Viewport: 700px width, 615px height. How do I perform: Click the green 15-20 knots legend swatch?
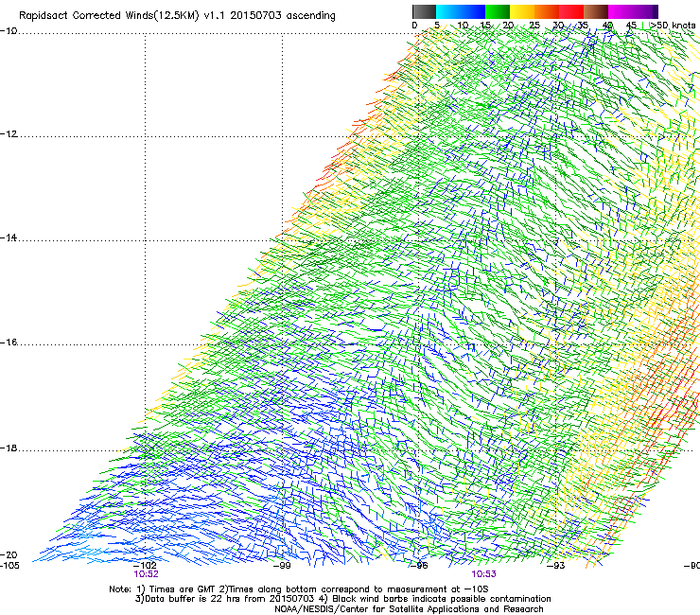(x=498, y=11)
